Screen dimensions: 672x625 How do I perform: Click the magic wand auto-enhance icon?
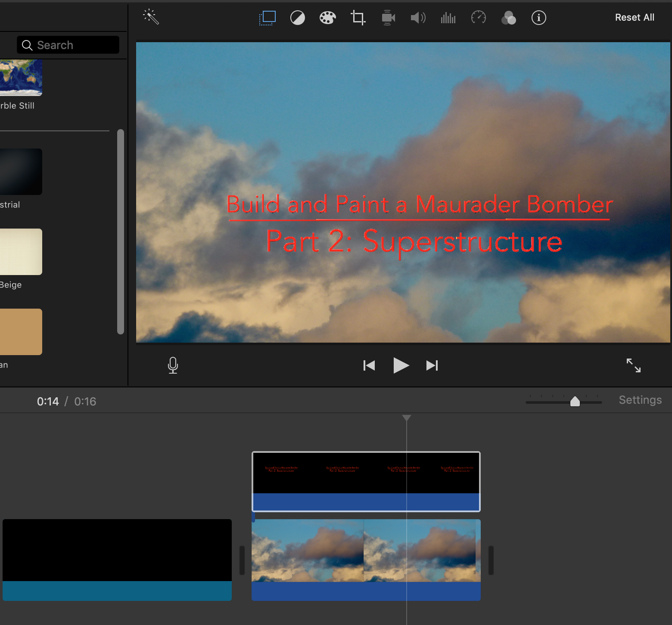click(x=151, y=17)
